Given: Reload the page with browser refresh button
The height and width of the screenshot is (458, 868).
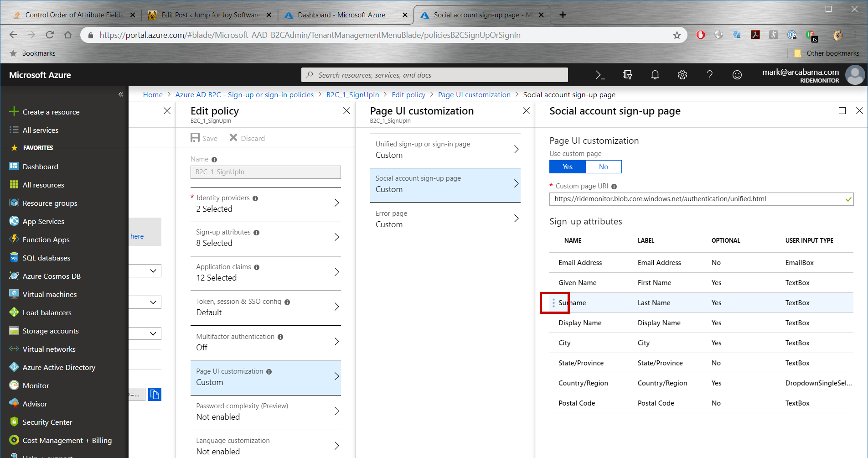Looking at the screenshot, I should click(x=50, y=35).
